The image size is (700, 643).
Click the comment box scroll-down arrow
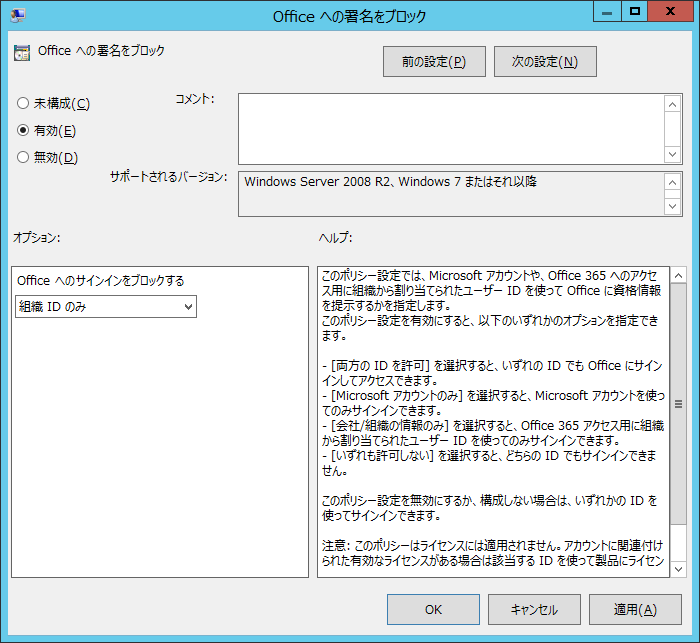click(x=672, y=154)
